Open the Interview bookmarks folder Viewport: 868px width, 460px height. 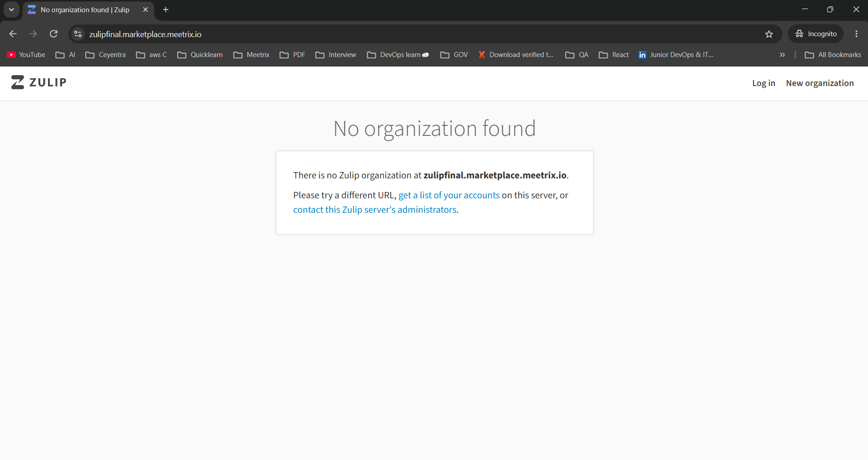coord(336,55)
